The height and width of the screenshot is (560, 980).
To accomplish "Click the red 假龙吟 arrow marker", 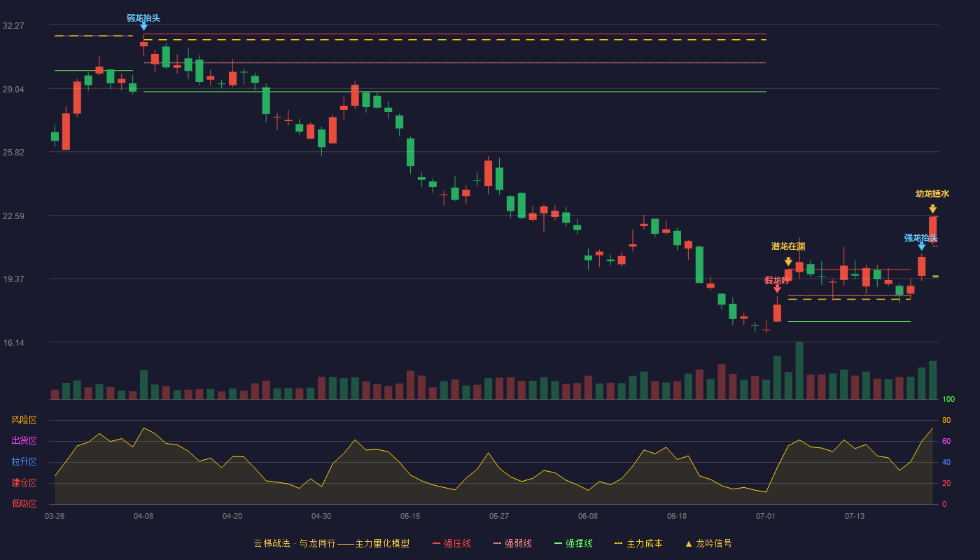I will point(777,288).
